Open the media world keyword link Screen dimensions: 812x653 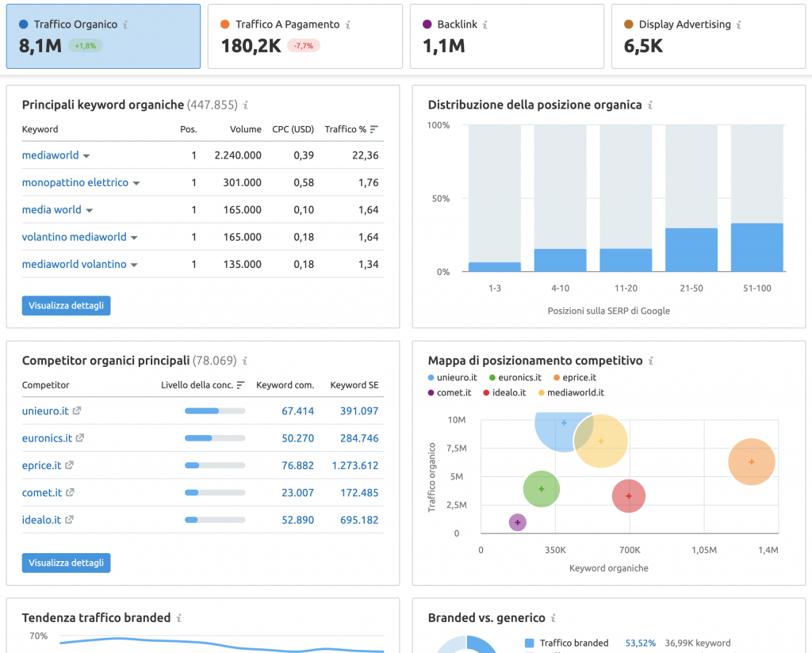tap(52, 209)
